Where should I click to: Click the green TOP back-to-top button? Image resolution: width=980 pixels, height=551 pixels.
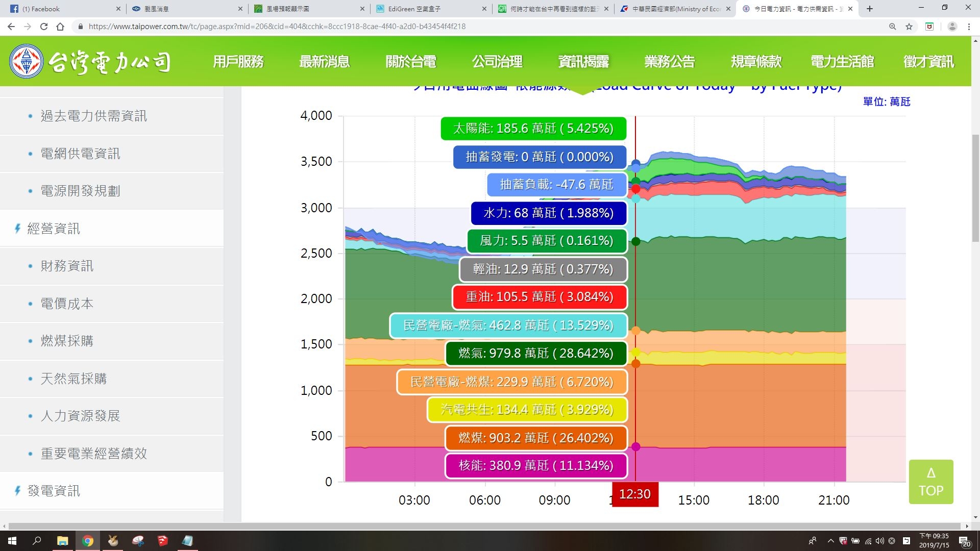(931, 482)
